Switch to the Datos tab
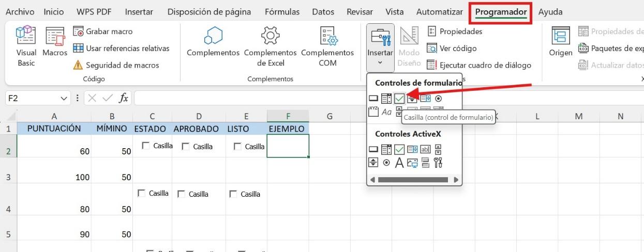 click(x=323, y=11)
